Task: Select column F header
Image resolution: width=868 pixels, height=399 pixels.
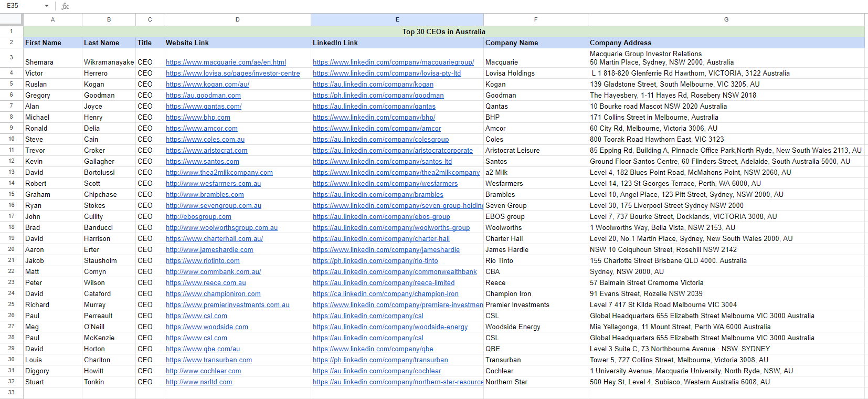Action: pos(536,19)
